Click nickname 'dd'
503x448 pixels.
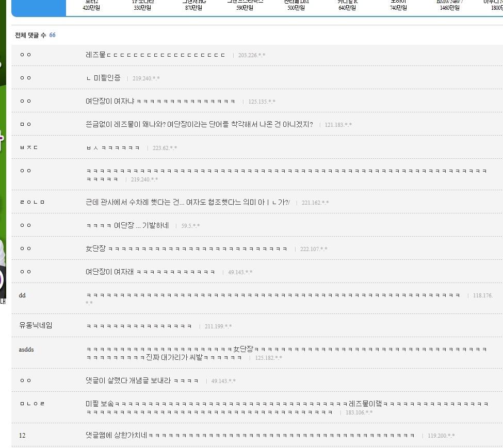[x=22, y=295]
